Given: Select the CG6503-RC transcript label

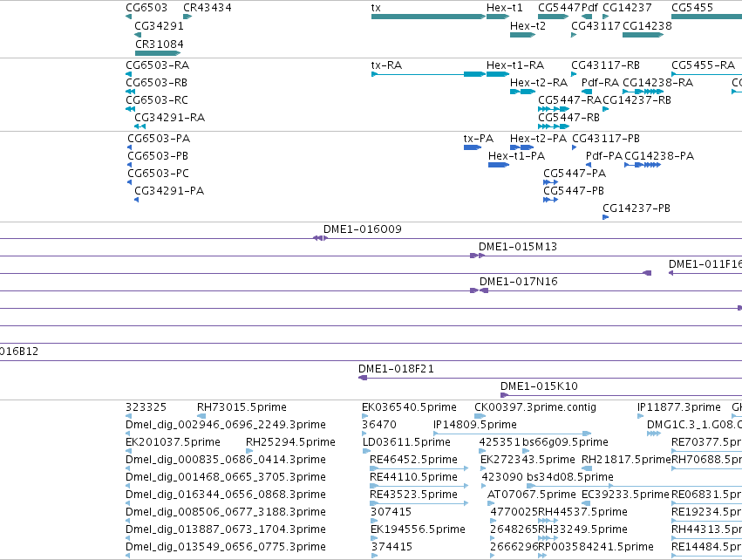Looking at the screenshot, I should [157, 100].
